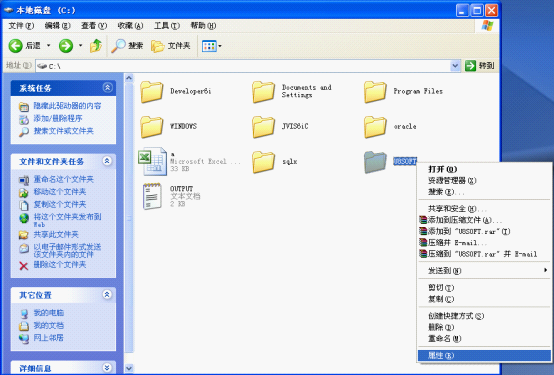Open the Developer6i folder icon
Image resolution: width=554 pixels, height=375 pixels.
tap(152, 92)
